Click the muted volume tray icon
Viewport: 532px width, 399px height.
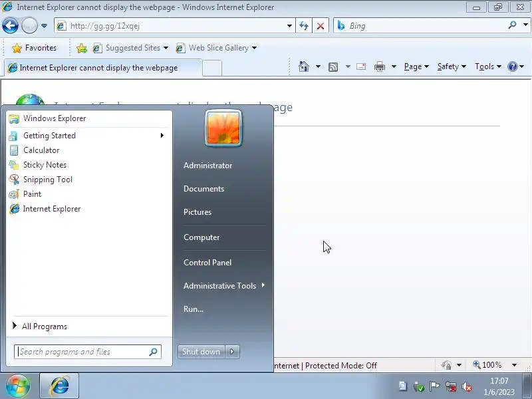(467, 386)
